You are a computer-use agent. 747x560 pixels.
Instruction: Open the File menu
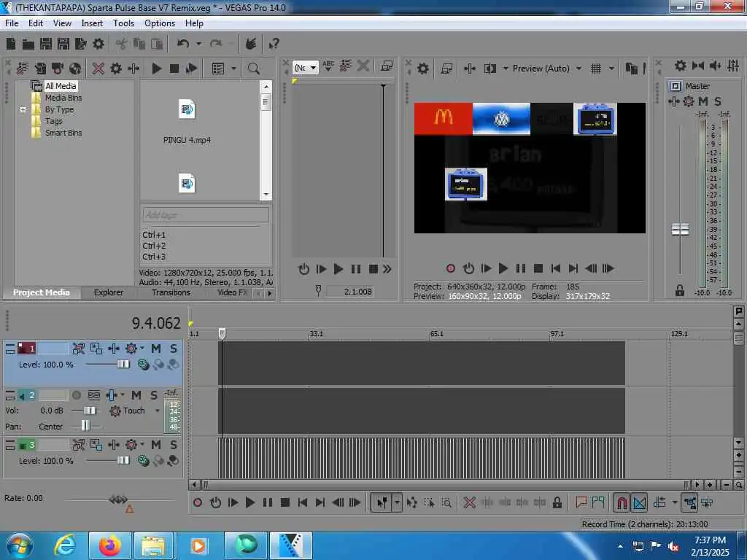tap(12, 23)
